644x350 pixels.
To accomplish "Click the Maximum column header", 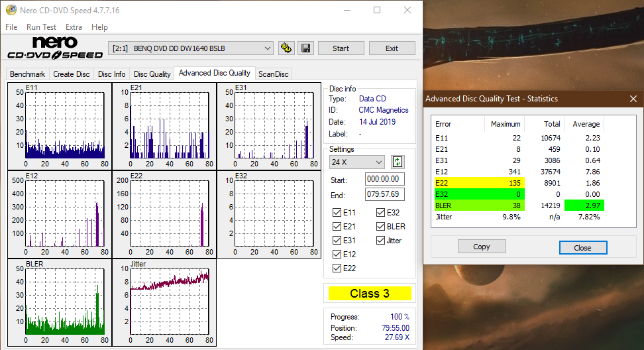I will 505,124.
